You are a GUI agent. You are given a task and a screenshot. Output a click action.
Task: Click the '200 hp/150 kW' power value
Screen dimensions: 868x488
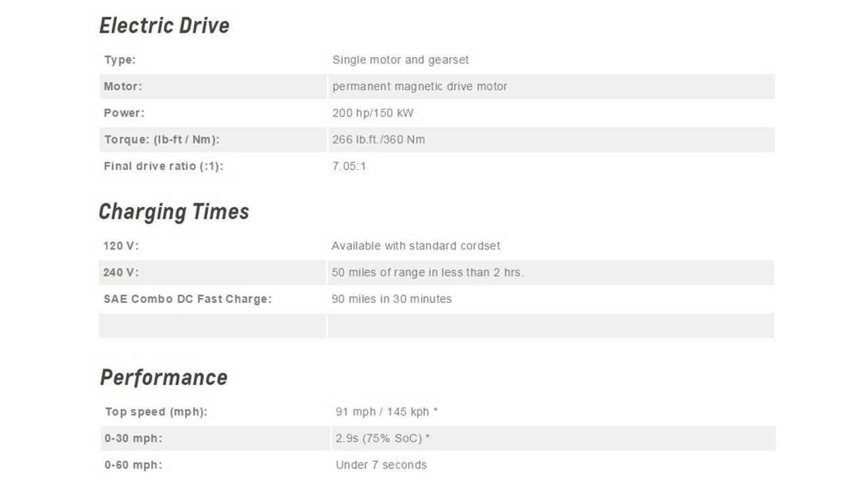click(372, 113)
